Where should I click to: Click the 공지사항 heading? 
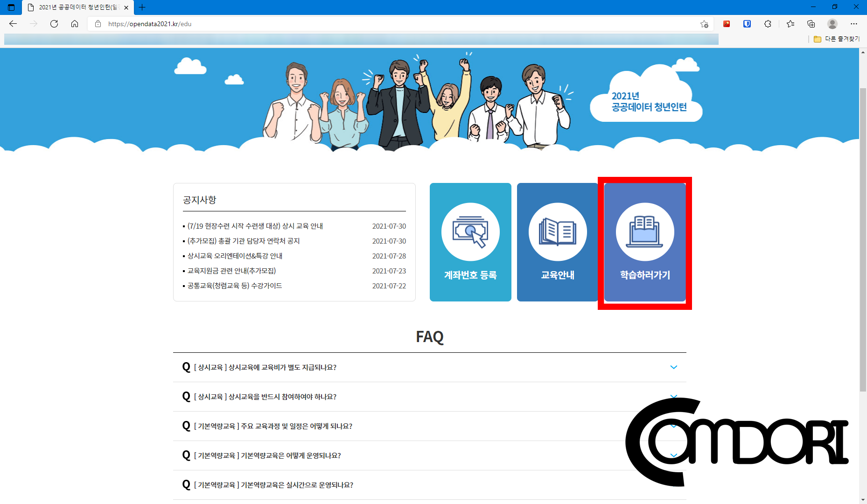[x=200, y=200]
